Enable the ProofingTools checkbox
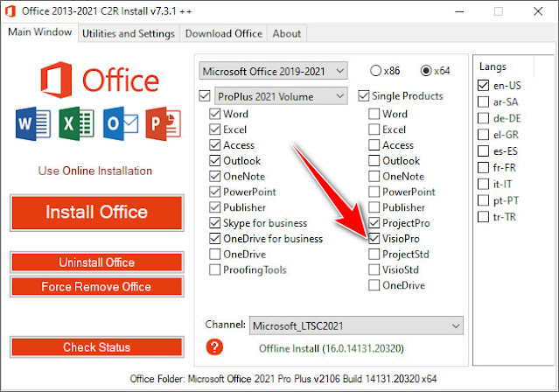The height and width of the screenshot is (392, 559). pos(214,269)
